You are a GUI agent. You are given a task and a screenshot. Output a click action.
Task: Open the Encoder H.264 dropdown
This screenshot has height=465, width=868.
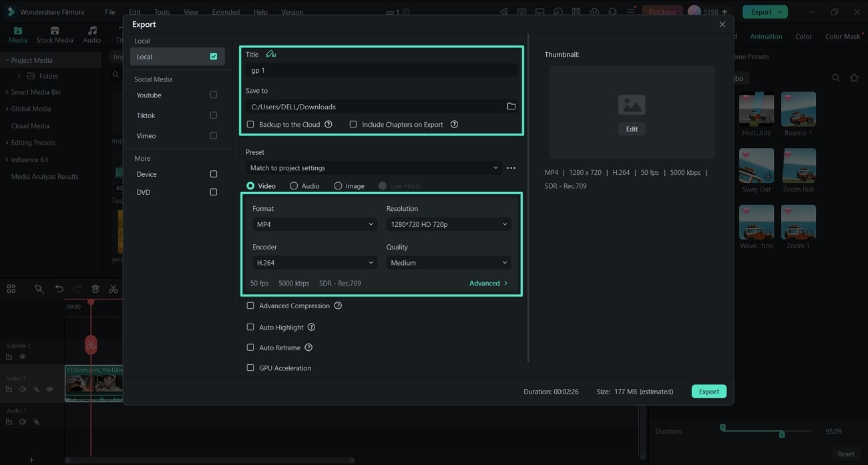click(314, 263)
